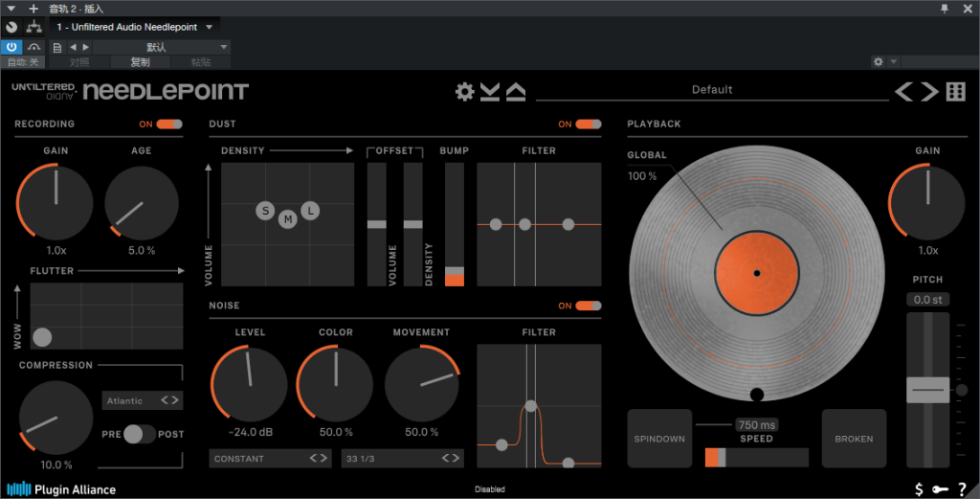Toggle the Spindown button
This screenshot has width=980, height=499.
point(659,439)
